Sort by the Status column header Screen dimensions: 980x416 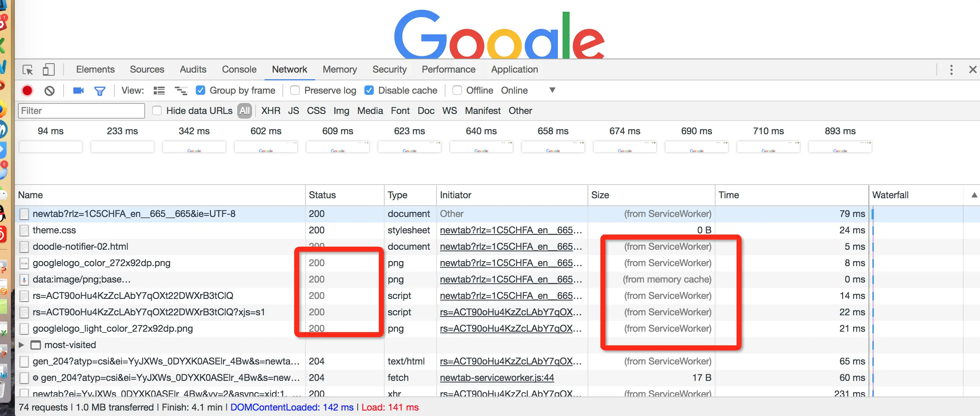click(x=345, y=195)
